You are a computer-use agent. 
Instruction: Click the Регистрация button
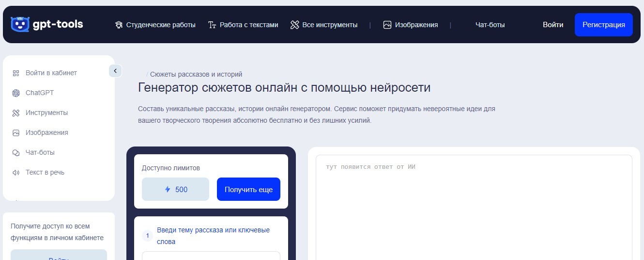pos(604,25)
